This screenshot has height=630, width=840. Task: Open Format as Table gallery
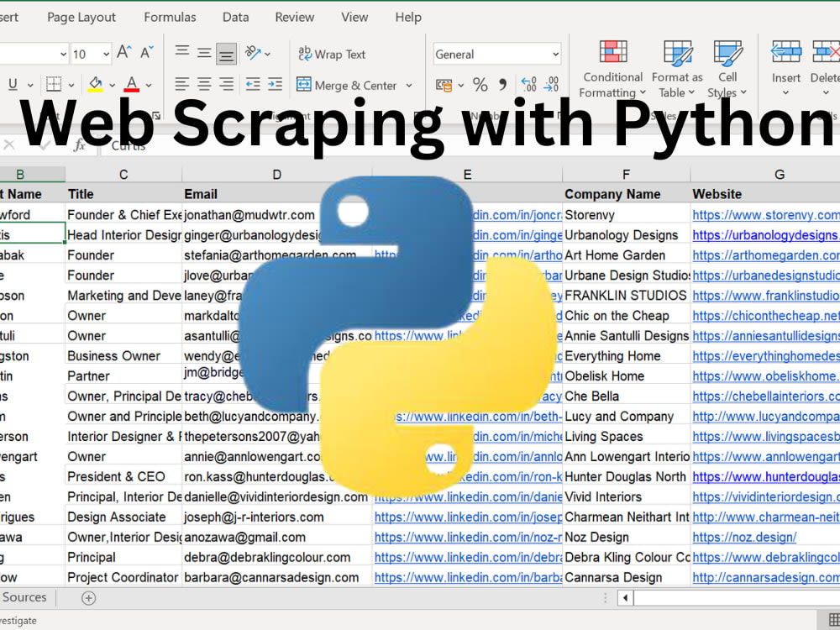tap(677, 69)
